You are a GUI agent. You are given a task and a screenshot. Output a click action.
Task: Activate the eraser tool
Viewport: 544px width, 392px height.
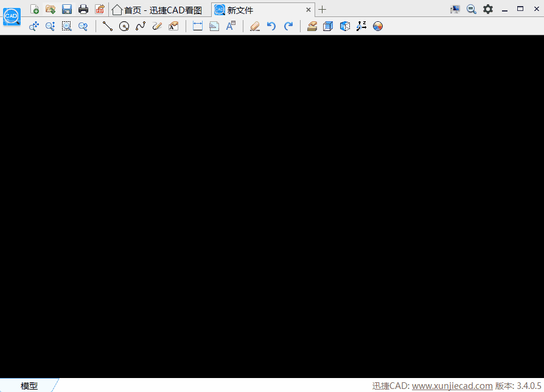point(255,26)
